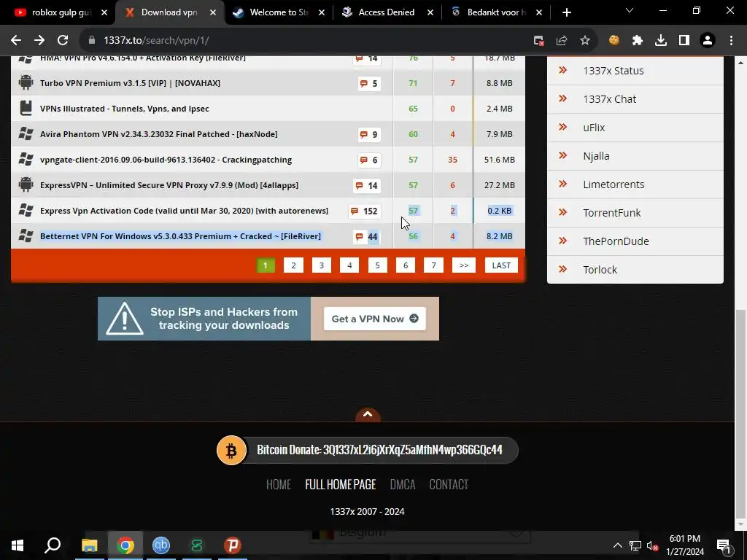Reload the 1337x page
Image resolution: width=747 pixels, height=560 pixels.
point(63,41)
